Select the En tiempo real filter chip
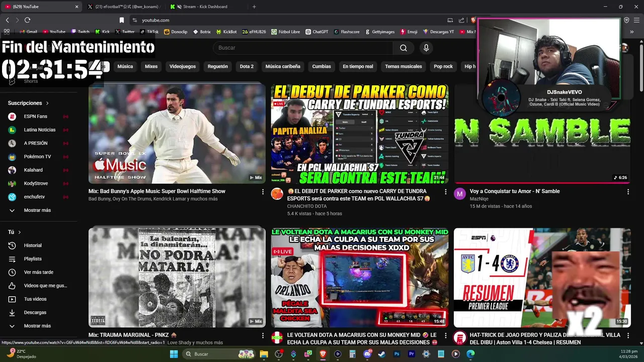 tap(358, 66)
